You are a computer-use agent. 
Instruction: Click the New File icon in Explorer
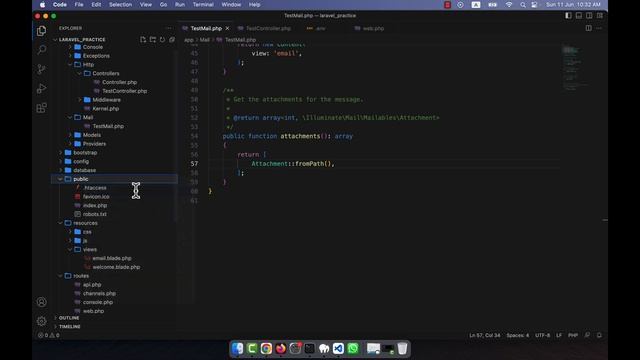click(x=143, y=40)
